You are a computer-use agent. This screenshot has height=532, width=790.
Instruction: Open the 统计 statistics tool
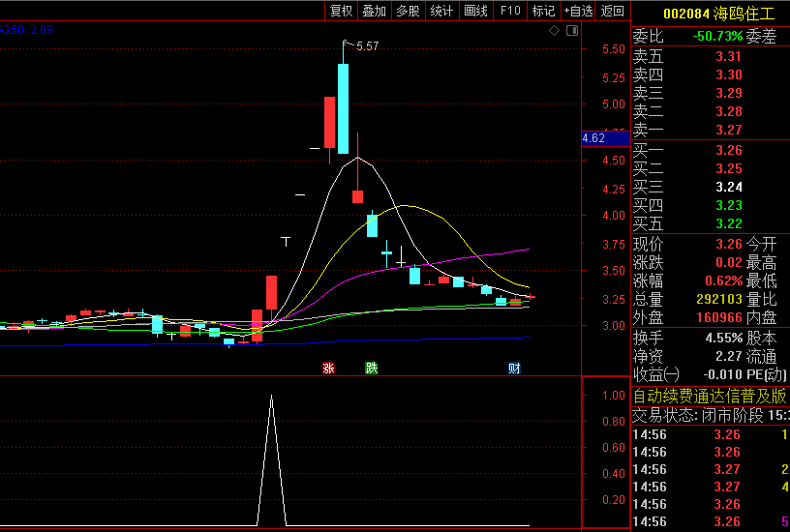[x=441, y=11]
